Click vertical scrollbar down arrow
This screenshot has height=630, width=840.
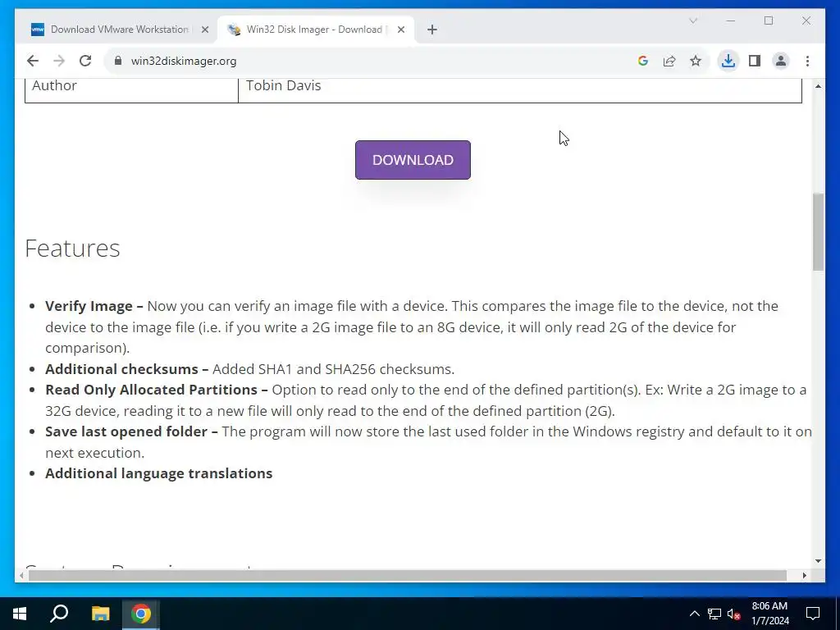[x=818, y=561]
